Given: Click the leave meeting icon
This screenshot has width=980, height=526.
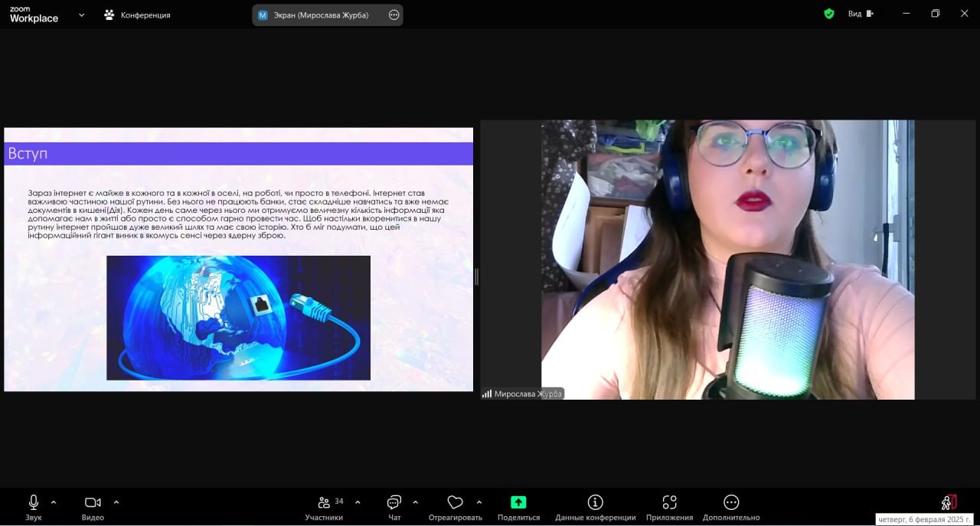Looking at the screenshot, I should [x=949, y=503].
